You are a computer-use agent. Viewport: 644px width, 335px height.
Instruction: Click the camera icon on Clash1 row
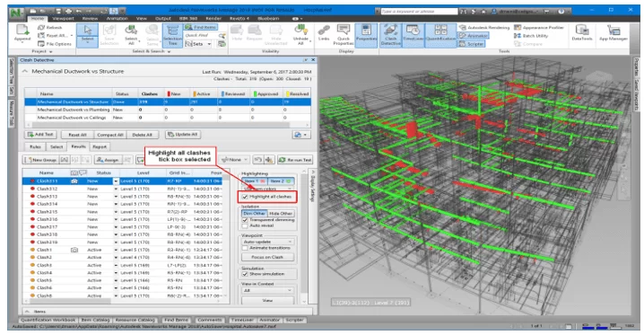click(x=74, y=250)
